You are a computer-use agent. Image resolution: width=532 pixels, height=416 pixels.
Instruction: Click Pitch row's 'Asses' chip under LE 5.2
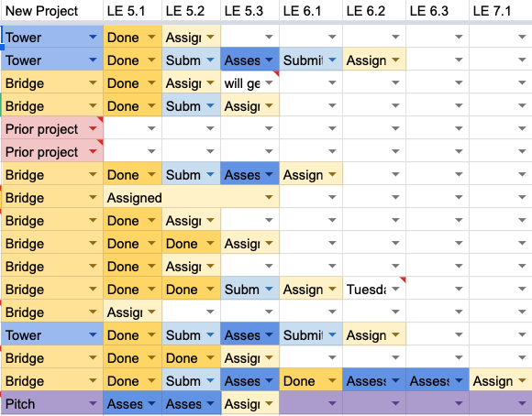click(191, 403)
